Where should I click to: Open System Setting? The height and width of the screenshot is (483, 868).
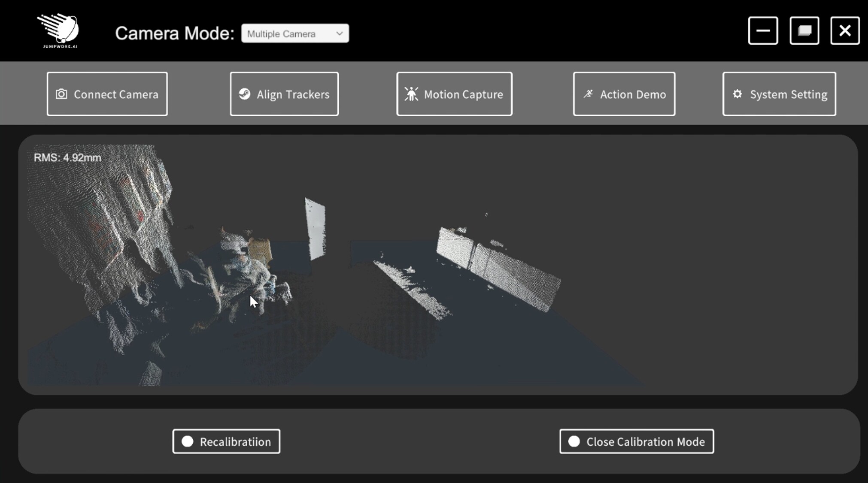pyautogui.click(x=779, y=94)
